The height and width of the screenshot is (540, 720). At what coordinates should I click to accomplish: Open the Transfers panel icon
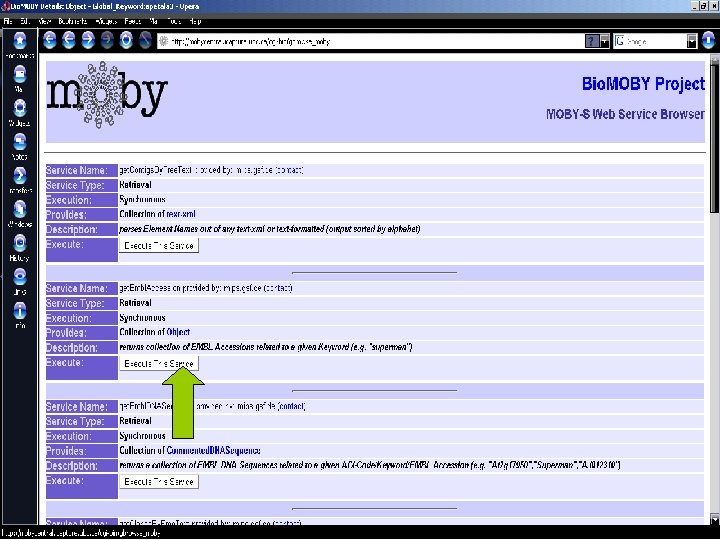[x=19, y=176]
